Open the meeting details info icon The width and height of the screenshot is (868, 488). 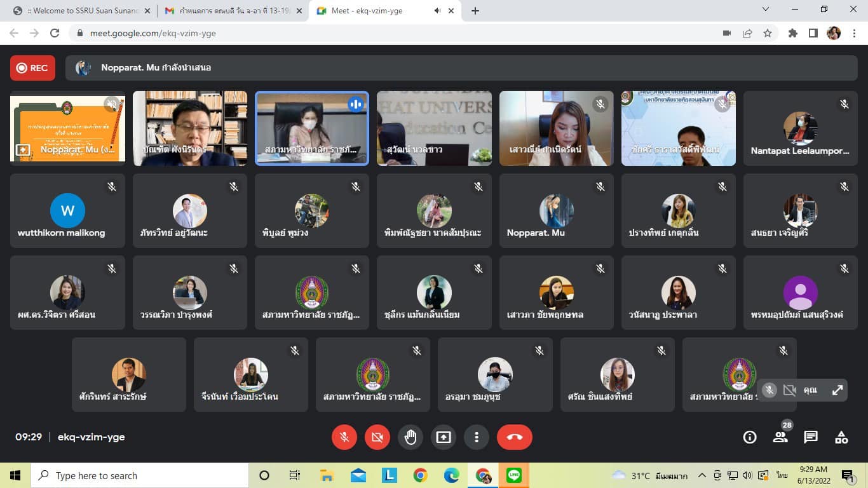click(x=750, y=437)
